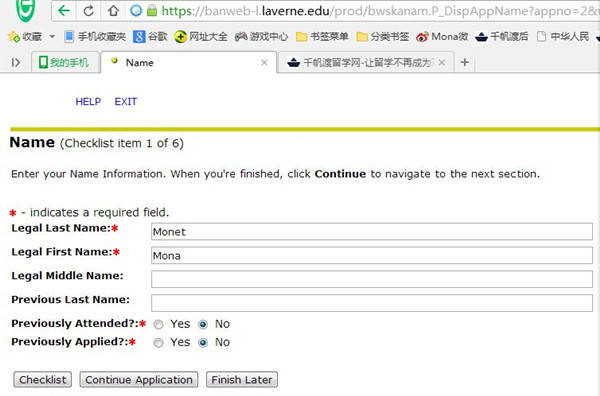
Task: Click the Continue Application button
Action: [139, 380]
